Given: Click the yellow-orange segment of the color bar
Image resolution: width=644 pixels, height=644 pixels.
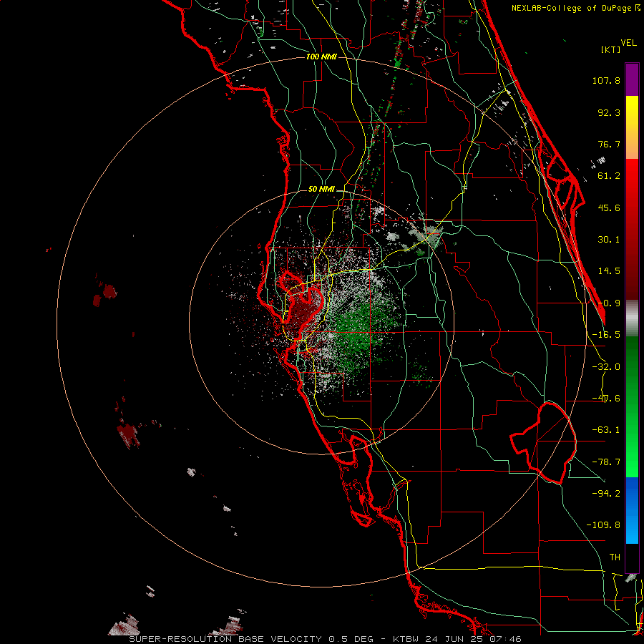Looking at the screenshot, I should 632,127.
